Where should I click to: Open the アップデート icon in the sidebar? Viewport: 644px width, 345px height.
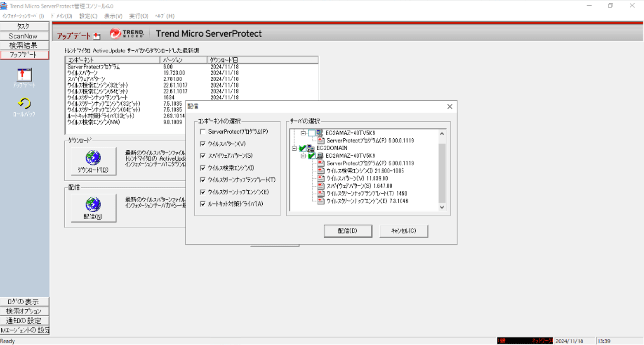[x=24, y=75]
